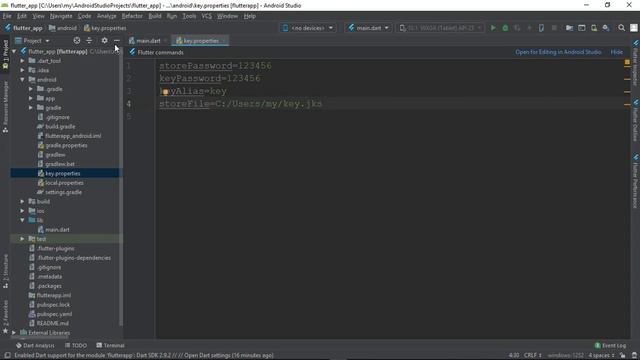Screen dimensions: 640x360
Task: Expand the .gradle folder under android
Action: point(31,89)
